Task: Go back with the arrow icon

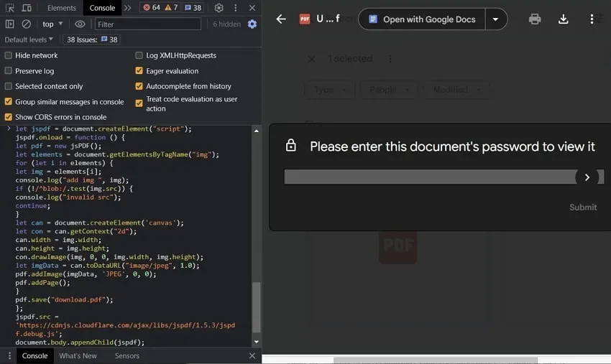Action: point(281,19)
